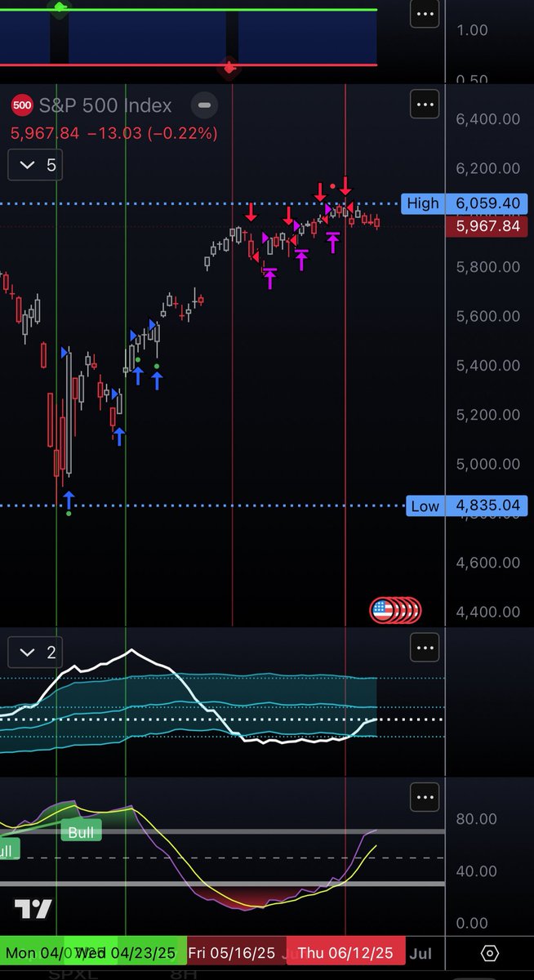Open more options for the Bull oscillator pane

pos(424,796)
